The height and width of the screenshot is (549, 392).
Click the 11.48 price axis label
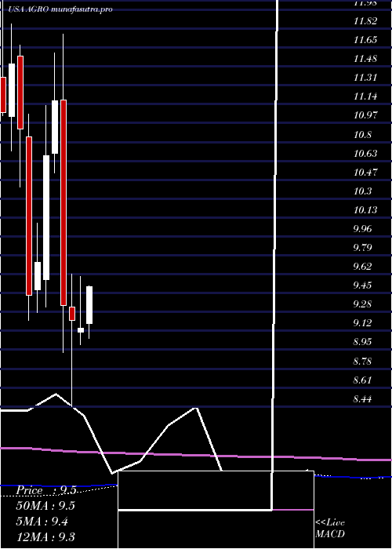365,59
